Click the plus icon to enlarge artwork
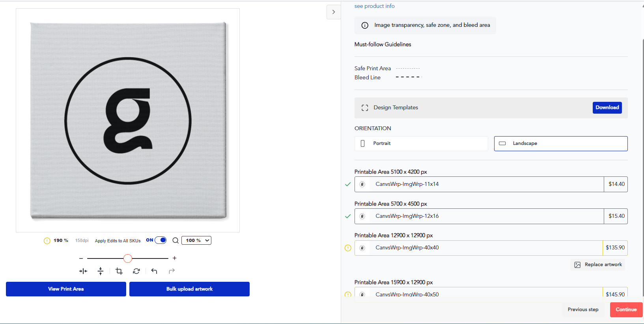The height and width of the screenshot is (324, 644). (x=175, y=258)
